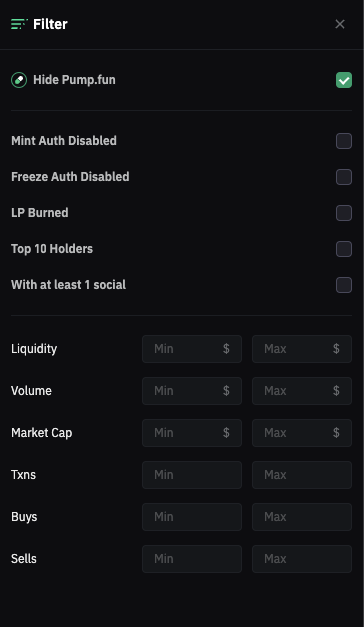Image resolution: width=364 pixels, height=627 pixels.
Task: Close the Filter panel
Action: coord(340,24)
